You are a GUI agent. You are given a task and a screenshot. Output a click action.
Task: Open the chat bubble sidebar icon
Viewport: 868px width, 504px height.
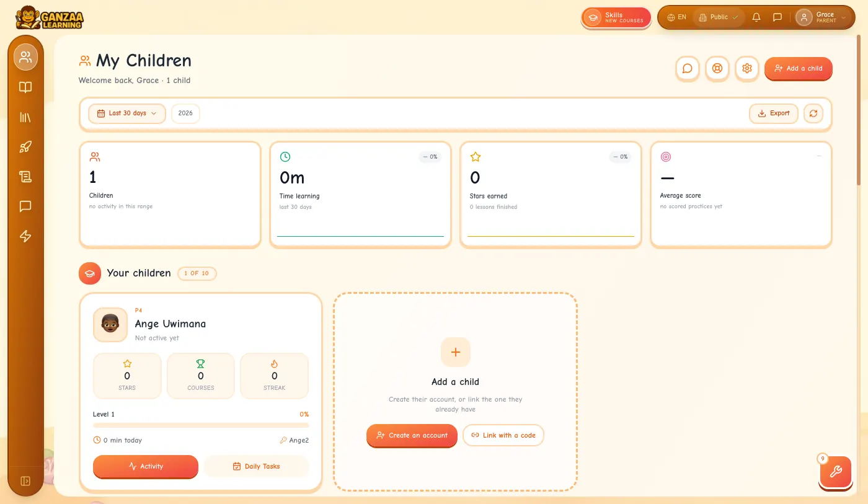25,206
